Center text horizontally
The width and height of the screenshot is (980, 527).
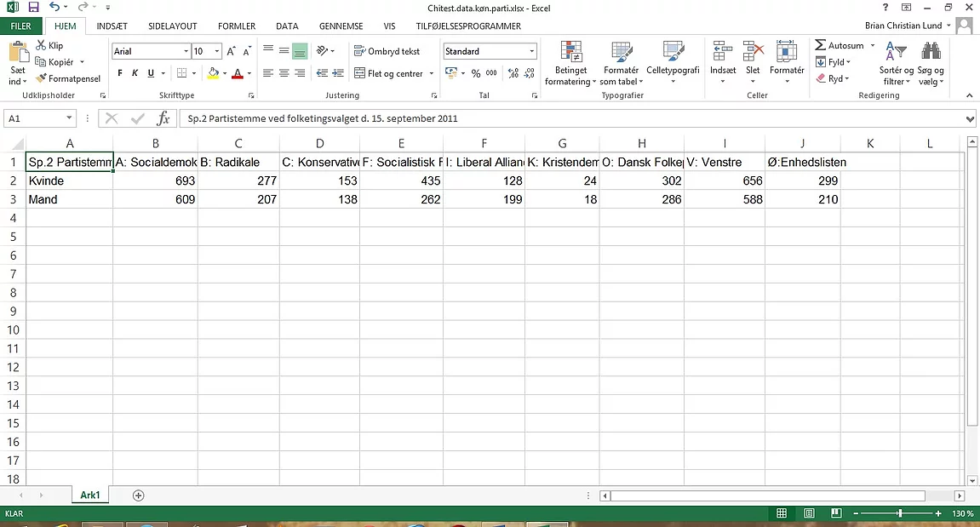point(284,73)
